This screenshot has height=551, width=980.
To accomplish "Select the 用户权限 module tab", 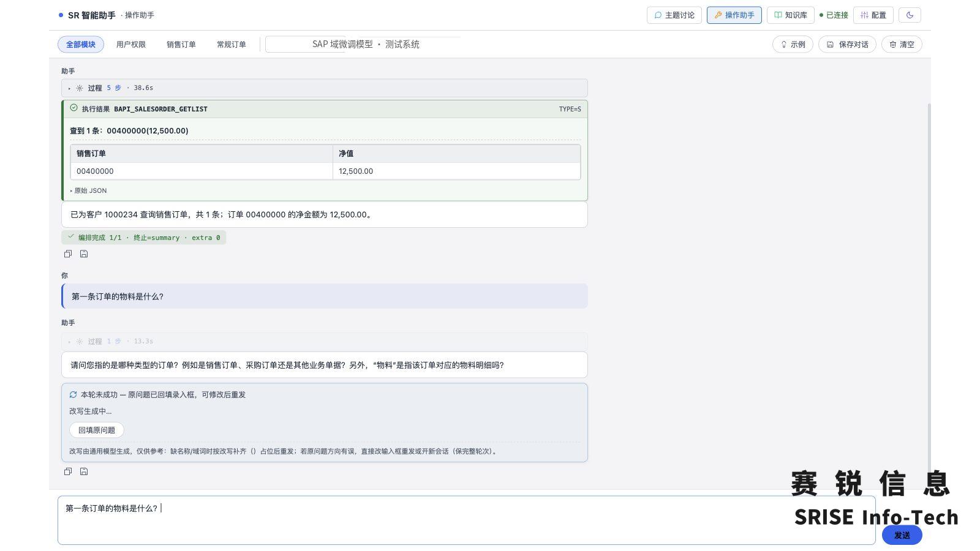I will 131,45.
